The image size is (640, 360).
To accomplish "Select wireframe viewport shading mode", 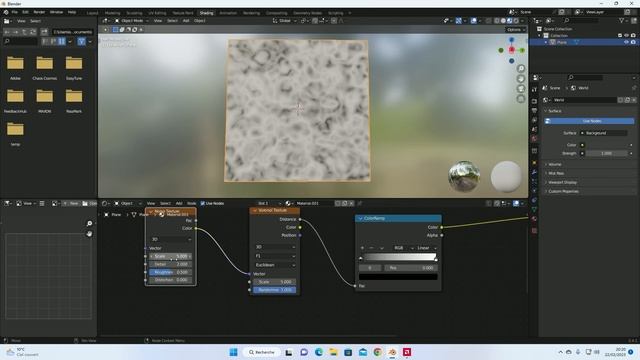I will [x=497, y=21].
